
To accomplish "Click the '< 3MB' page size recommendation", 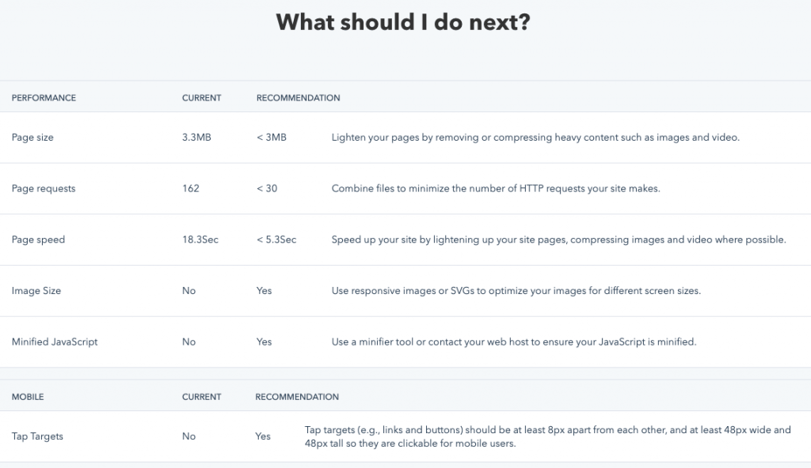I will [x=271, y=137].
